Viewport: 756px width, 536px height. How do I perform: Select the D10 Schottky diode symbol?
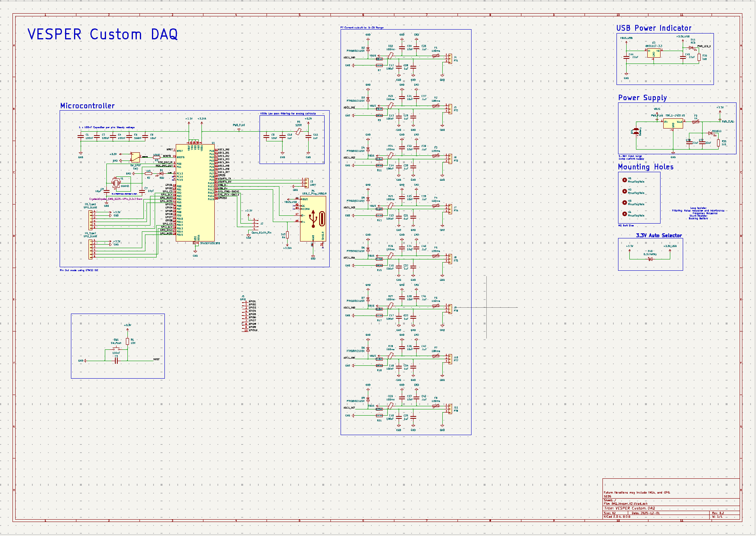click(x=650, y=259)
